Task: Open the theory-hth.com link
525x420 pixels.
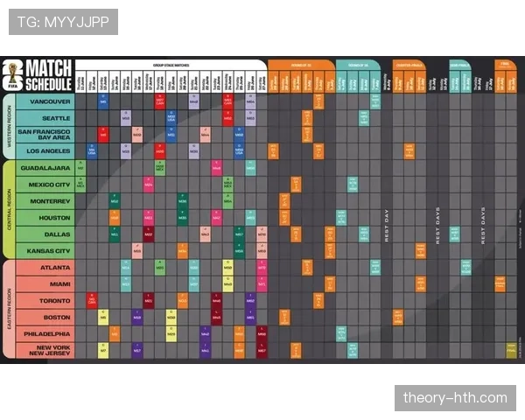Action: click(455, 398)
